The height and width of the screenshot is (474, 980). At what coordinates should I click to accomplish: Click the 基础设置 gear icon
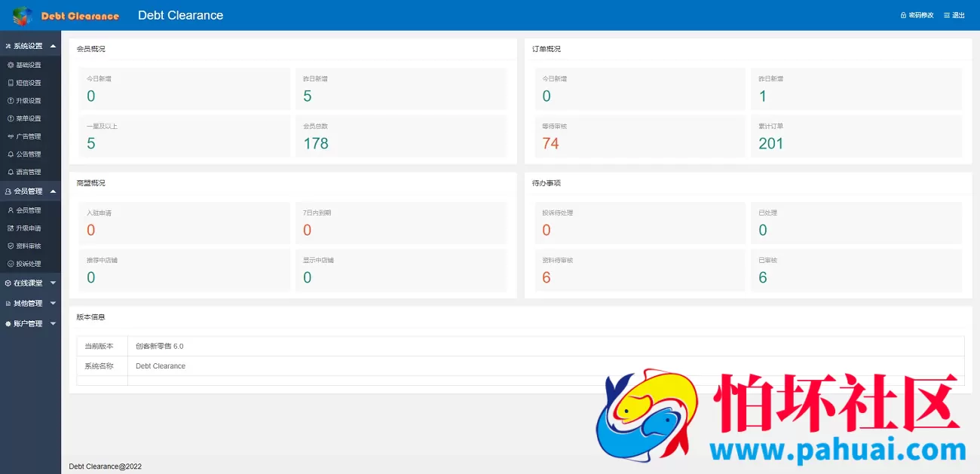point(11,65)
